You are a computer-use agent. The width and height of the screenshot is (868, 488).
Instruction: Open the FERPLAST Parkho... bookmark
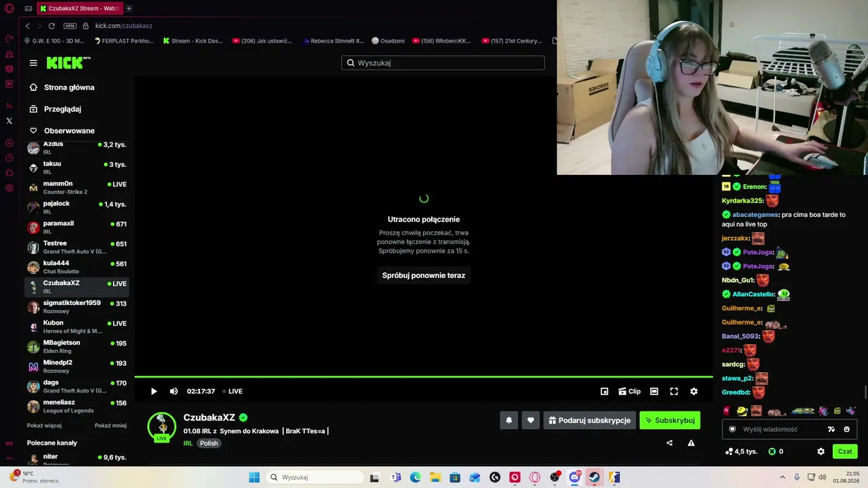(123, 41)
